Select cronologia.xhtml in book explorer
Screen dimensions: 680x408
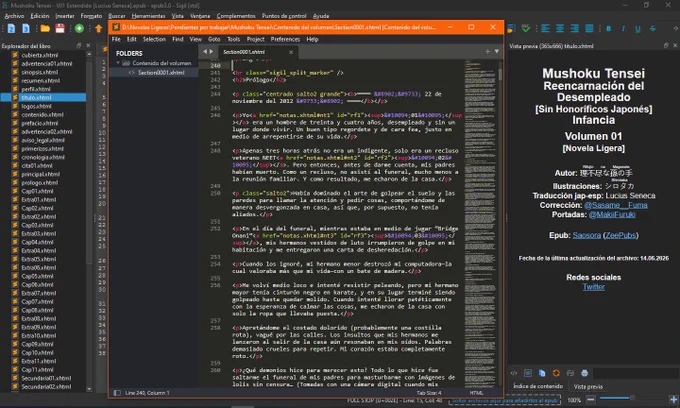point(43,157)
